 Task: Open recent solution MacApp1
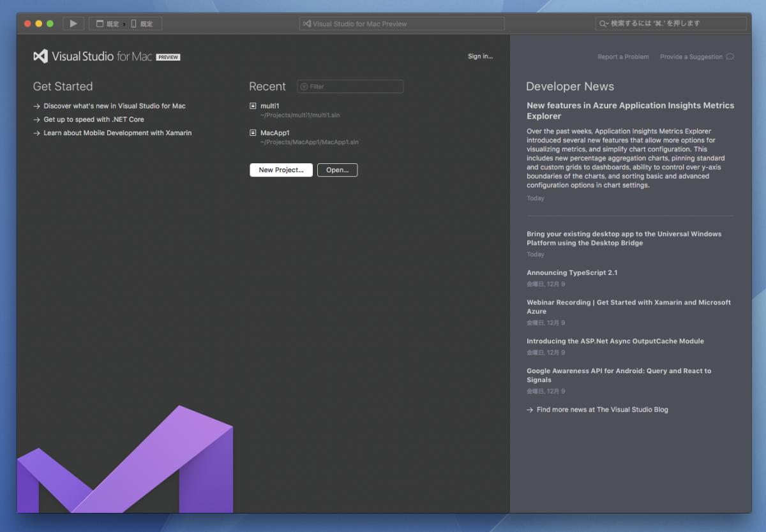click(x=275, y=133)
